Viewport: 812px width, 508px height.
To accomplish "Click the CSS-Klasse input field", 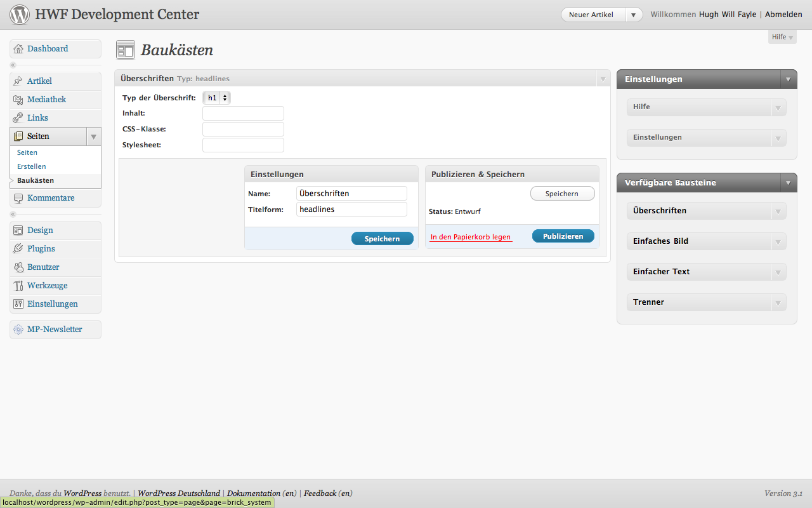I will (x=243, y=130).
